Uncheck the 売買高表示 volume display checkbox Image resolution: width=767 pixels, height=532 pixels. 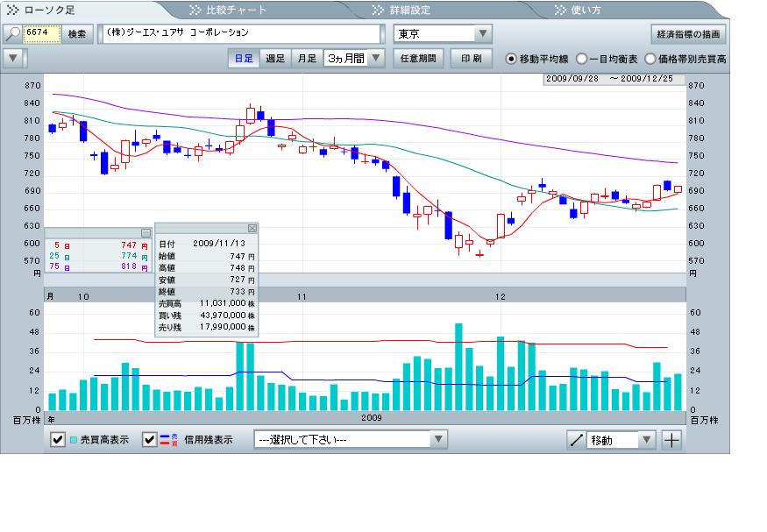tap(58, 440)
